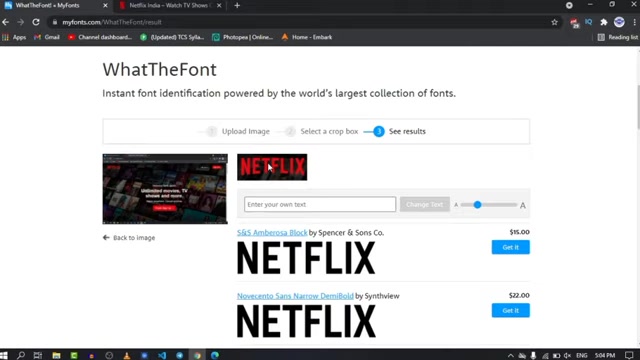
Task: Click the uploaded Netflix screenshot thumbnail
Action: pos(165,189)
